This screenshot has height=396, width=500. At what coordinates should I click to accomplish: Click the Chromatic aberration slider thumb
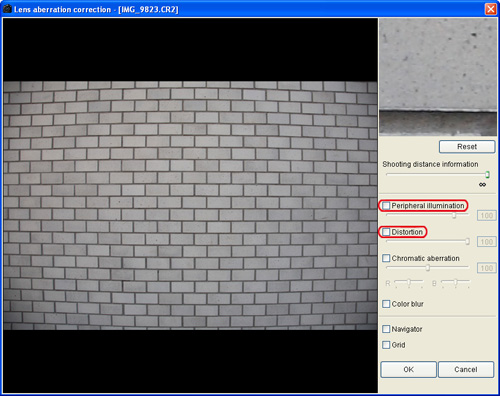click(x=428, y=268)
